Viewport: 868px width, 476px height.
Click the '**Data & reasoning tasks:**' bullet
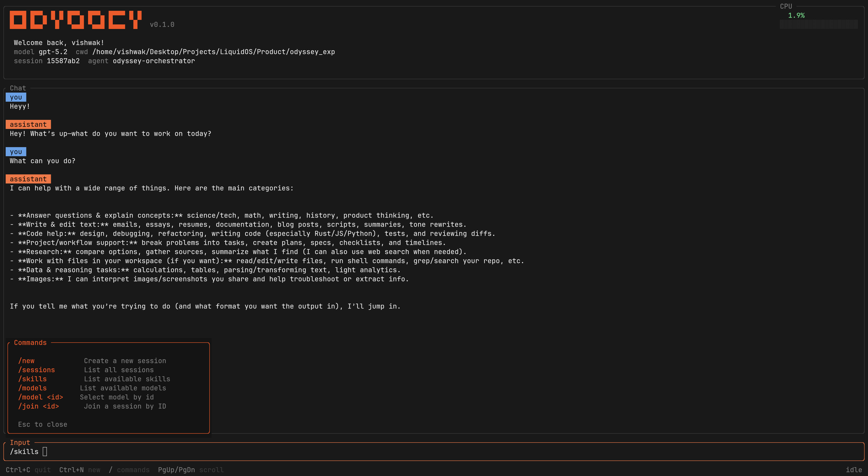click(x=205, y=270)
